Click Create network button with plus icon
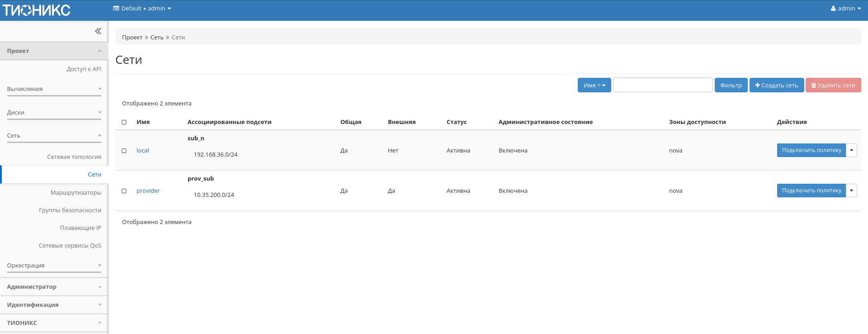This screenshot has height=334, width=868. point(776,85)
